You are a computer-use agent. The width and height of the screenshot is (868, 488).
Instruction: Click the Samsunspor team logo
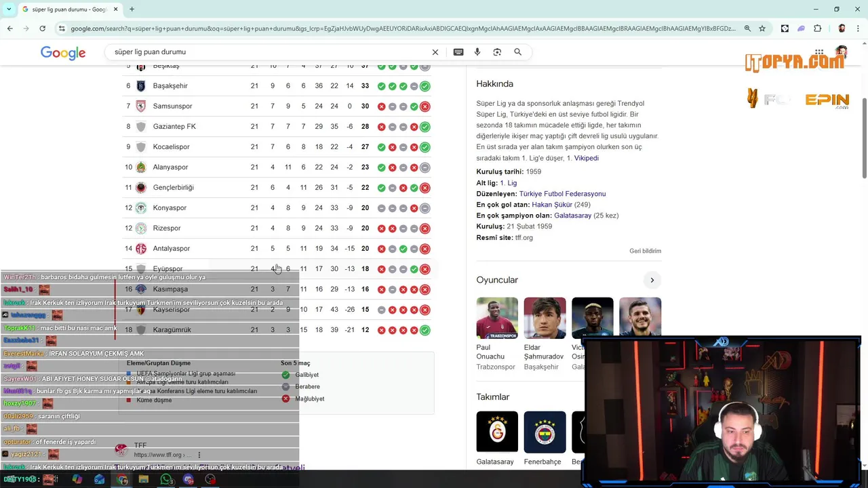[x=141, y=106]
